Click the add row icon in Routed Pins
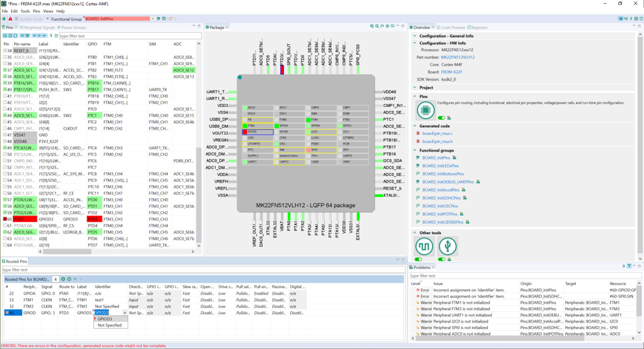Screen dimensions: 644x349 [63, 279]
